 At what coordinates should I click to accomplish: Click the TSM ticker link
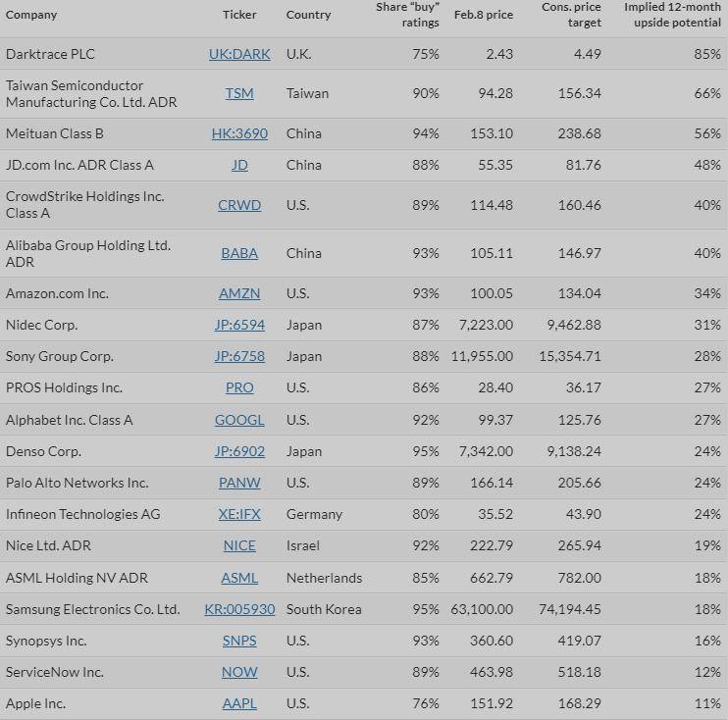tap(239, 93)
